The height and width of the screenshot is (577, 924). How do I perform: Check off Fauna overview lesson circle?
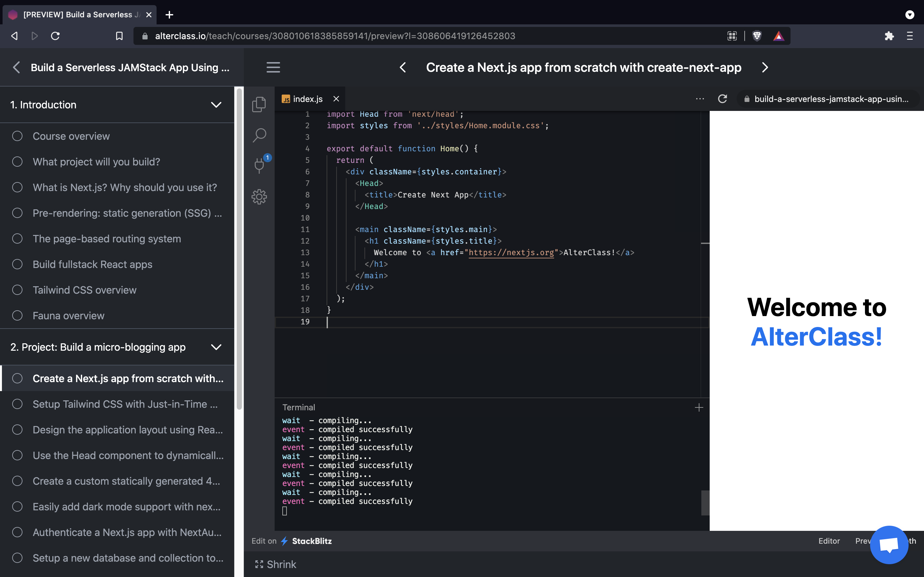[x=17, y=316]
